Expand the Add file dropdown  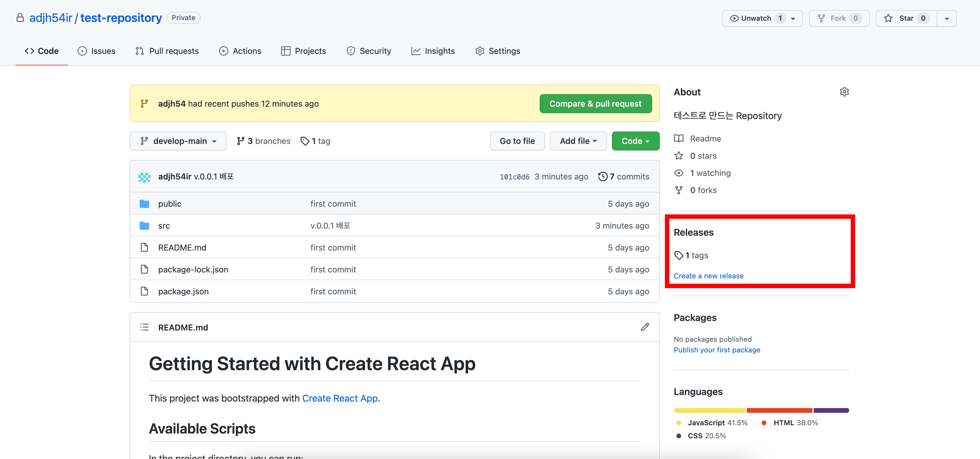pos(578,141)
